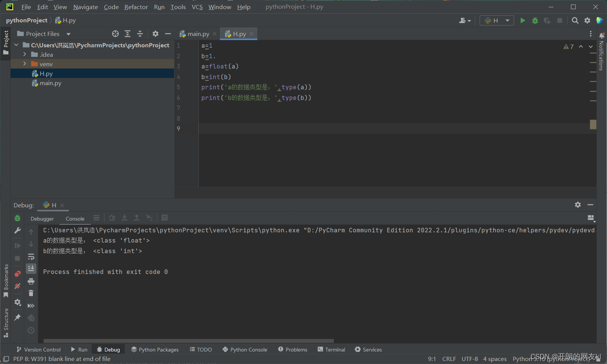Click the Resume Program icon
Image resolution: width=607 pixels, height=364 pixels.
(x=17, y=246)
